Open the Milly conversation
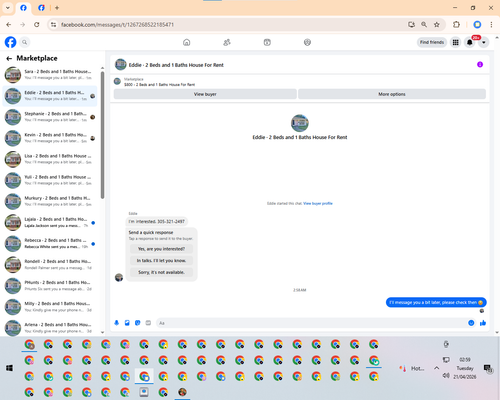This screenshot has height=400, width=500. coord(50,307)
